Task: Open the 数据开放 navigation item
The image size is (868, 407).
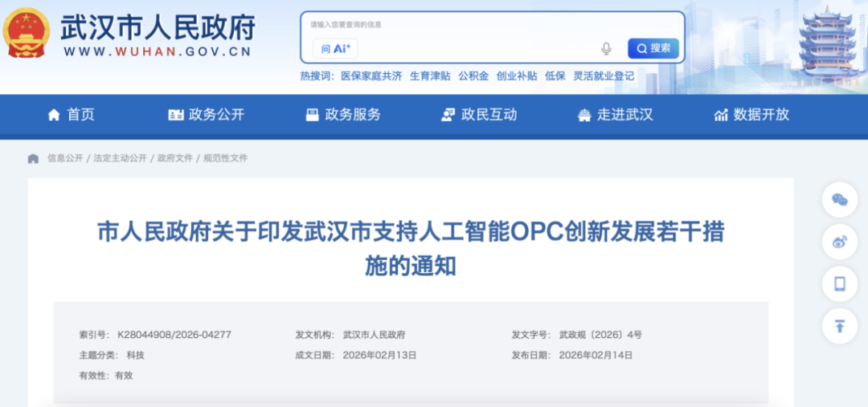Action: point(751,115)
